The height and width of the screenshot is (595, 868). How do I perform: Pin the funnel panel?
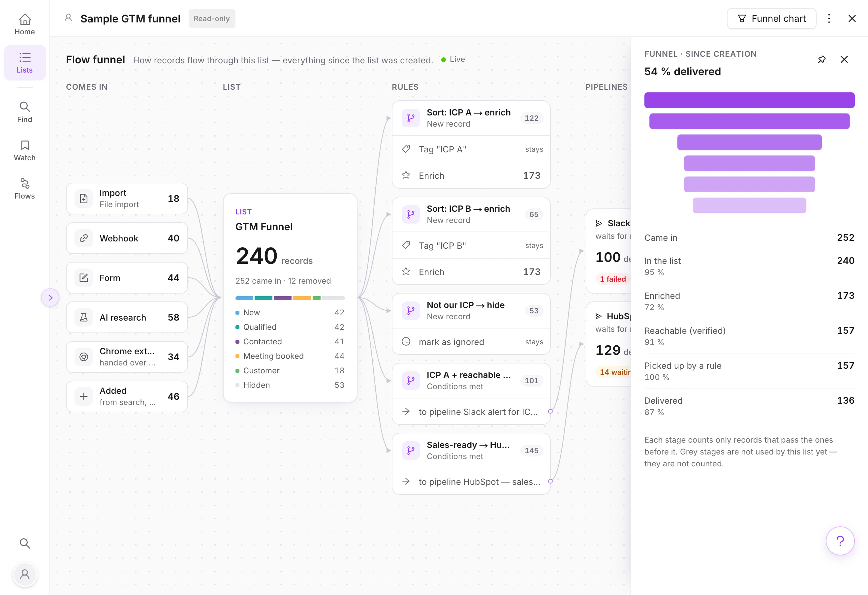pyautogui.click(x=821, y=59)
